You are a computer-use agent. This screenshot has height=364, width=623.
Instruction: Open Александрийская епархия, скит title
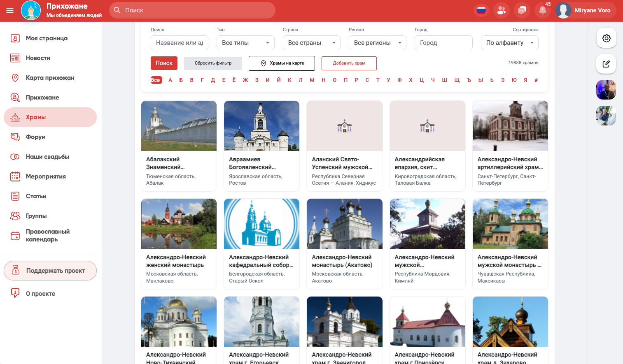[x=420, y=163]
